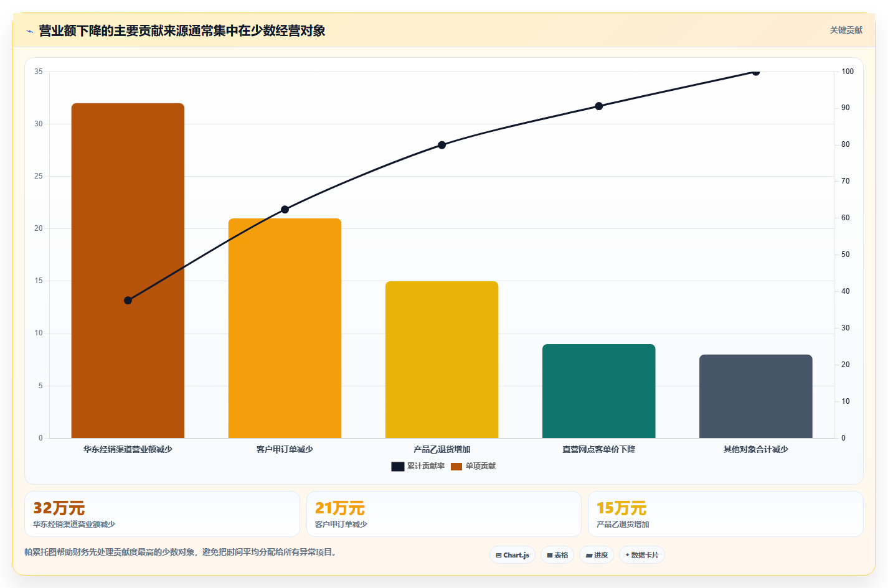Toggle the 累计贡献率 legend swatch

point(398,467)
